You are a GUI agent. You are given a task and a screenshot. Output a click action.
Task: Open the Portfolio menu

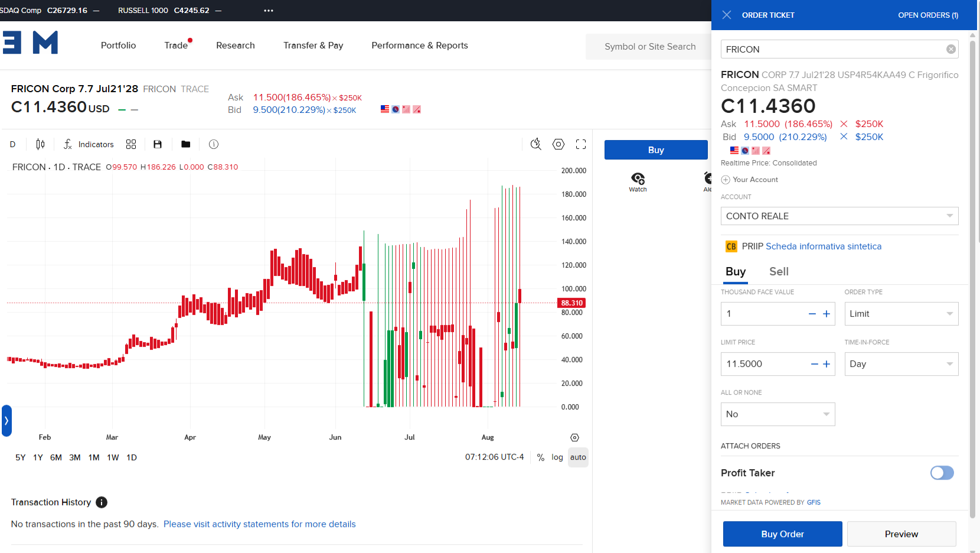click(x=118, y=45)
